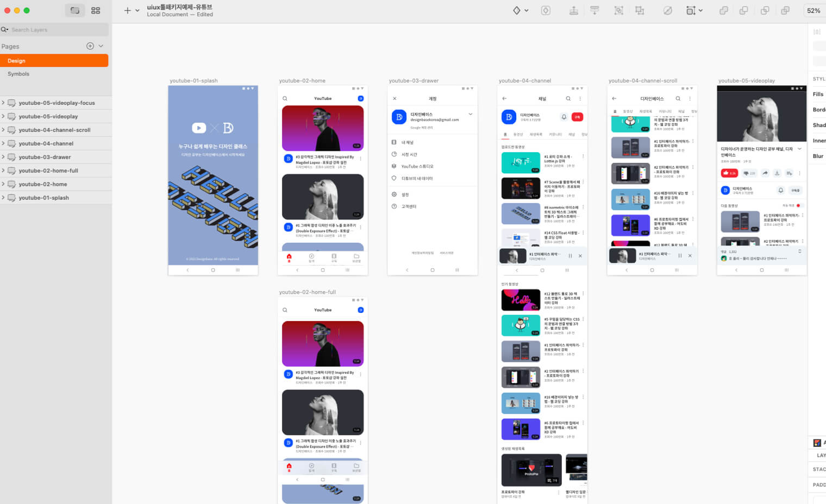Open the resize frame tool dropdown arrow

click(700, 10)
